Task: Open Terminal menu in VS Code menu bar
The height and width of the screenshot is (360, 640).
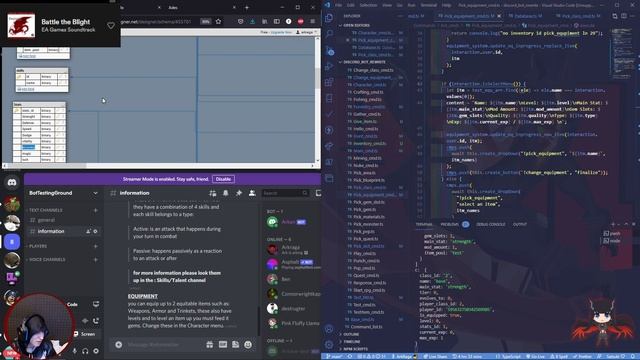Action: pyautogui.click(x=429, y=5)
